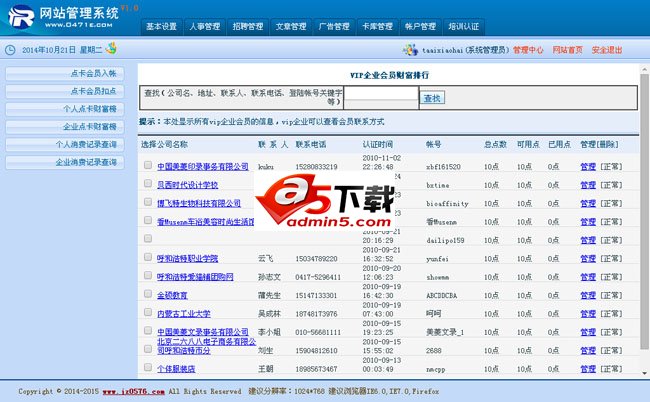Tick the checkbox in the dailipo159 row
Viewport: 650px width, 402px height.
148,238
